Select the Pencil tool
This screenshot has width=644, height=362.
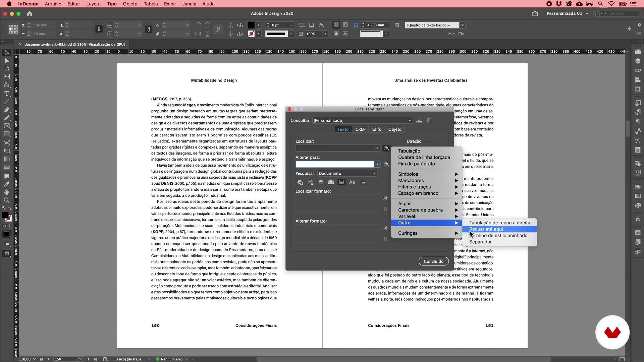(x=6, y=118)
